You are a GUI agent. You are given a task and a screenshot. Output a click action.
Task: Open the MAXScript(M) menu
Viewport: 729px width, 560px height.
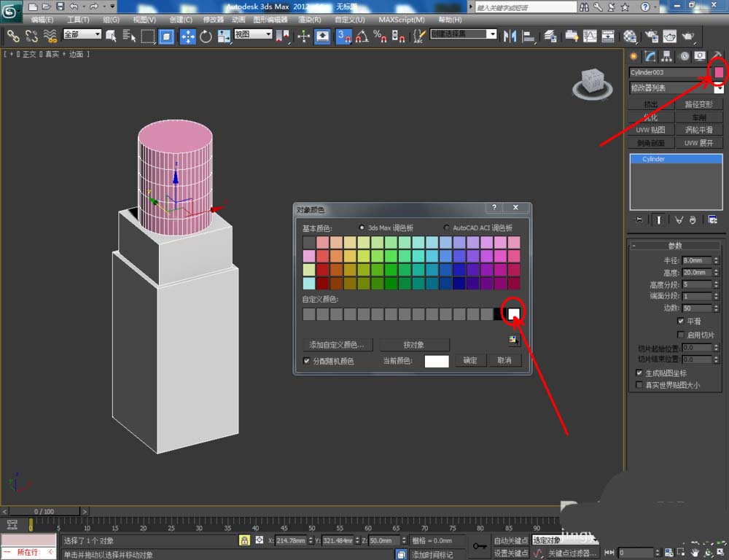tap(401, 20)
